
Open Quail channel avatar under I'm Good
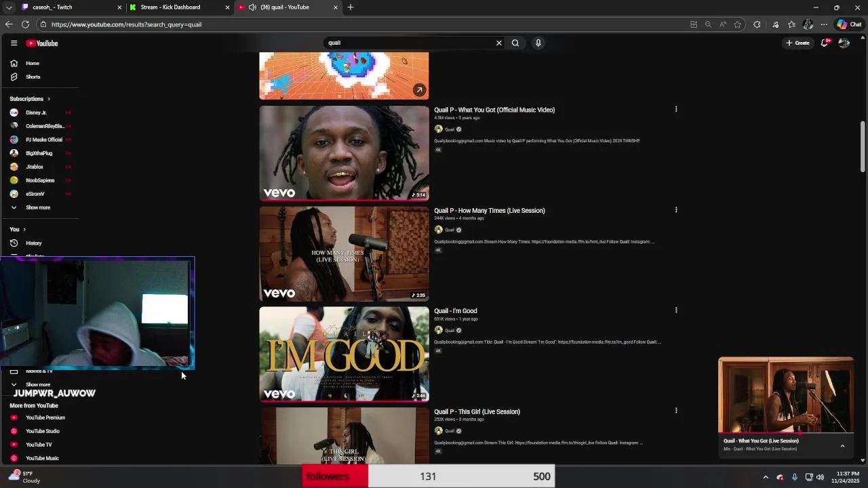[x=439, y=330]
